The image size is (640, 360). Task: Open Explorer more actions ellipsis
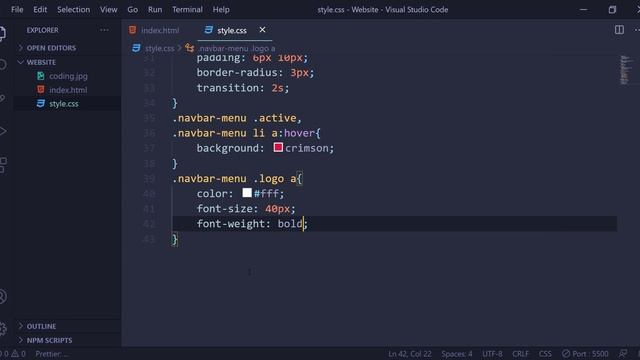(104, 30)
